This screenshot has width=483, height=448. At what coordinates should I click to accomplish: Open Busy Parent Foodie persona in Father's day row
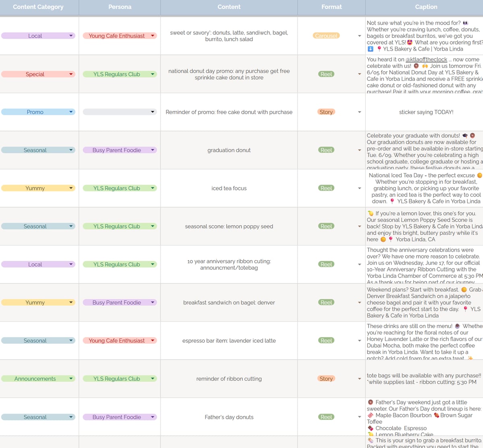pyautogui.click(x=120, y=417)
